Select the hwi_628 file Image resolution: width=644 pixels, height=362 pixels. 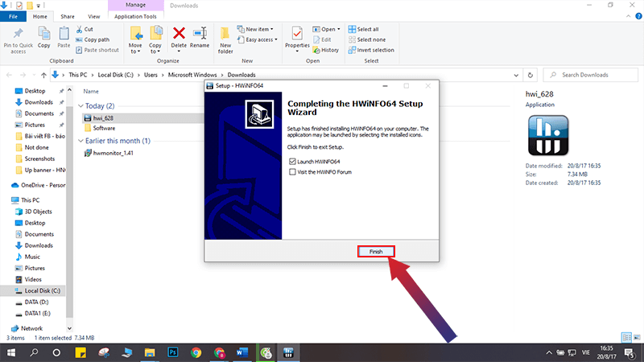[142, 117]
